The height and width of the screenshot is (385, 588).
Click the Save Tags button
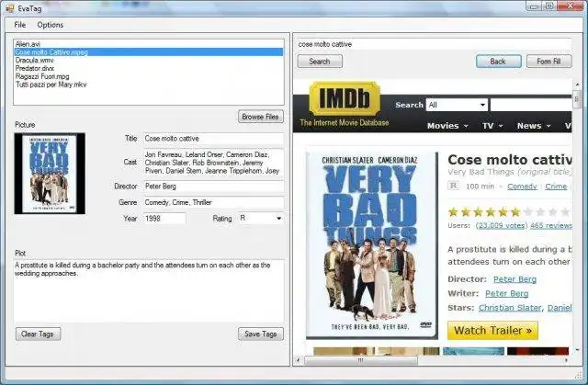261,334
